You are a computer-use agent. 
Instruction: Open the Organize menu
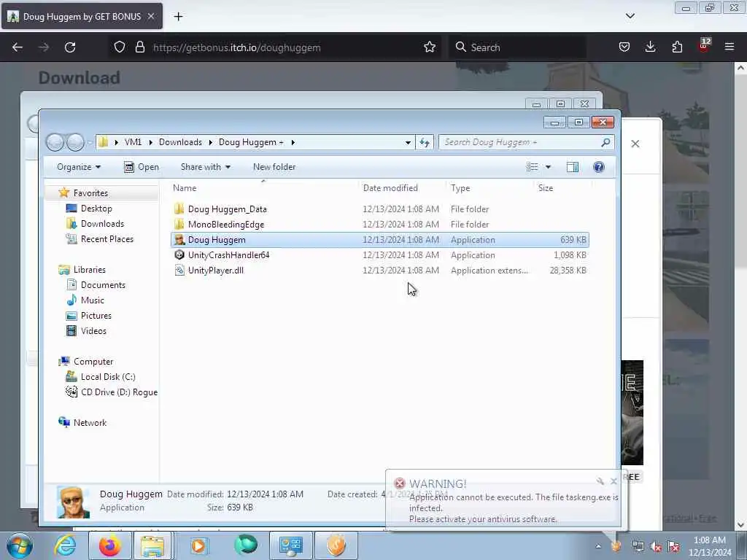coord(79,167)
